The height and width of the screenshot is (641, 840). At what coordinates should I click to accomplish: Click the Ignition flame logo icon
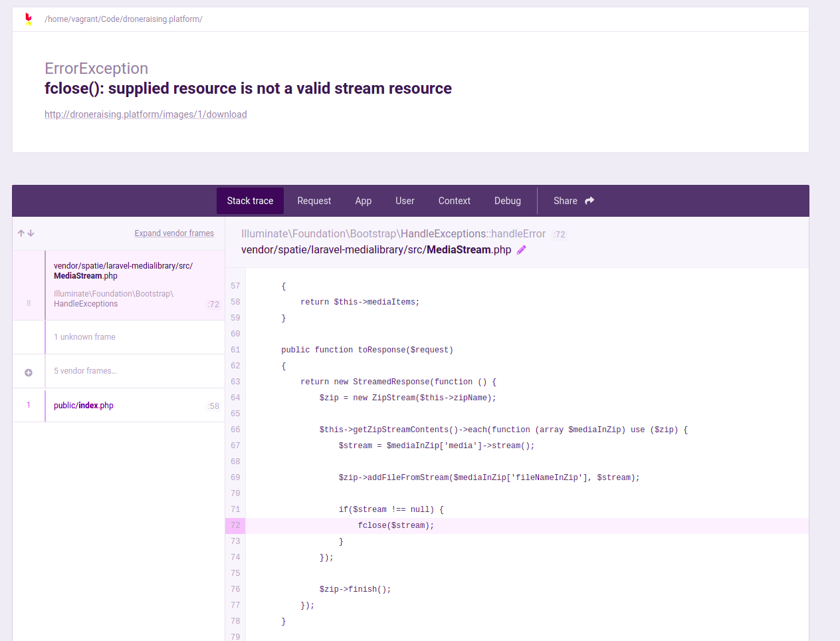click(29, 19)
